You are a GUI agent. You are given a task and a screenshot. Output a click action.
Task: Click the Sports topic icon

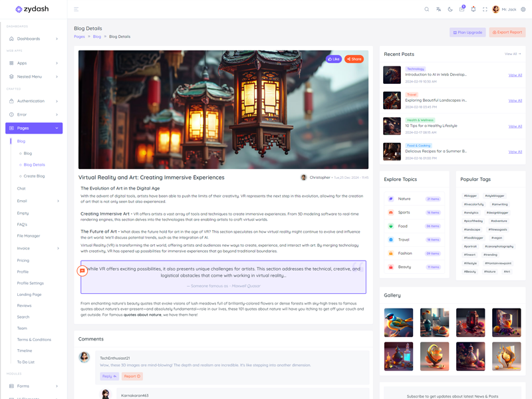pos(391,212)
